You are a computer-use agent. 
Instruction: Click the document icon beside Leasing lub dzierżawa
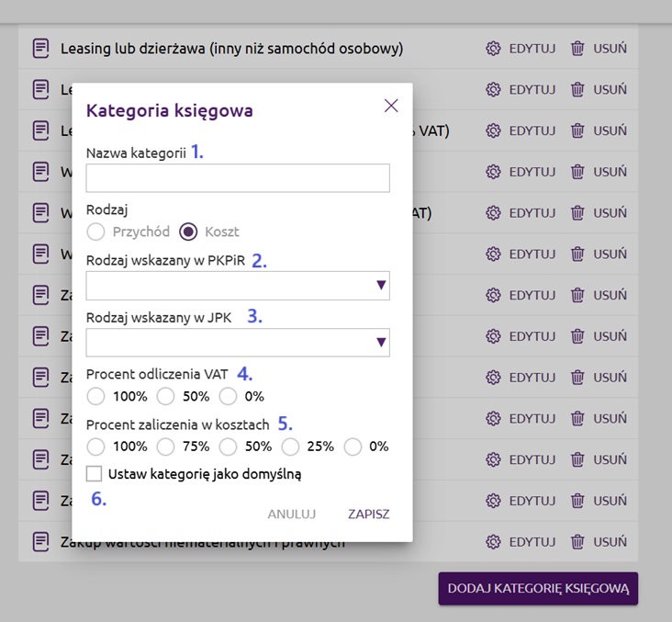40,48
